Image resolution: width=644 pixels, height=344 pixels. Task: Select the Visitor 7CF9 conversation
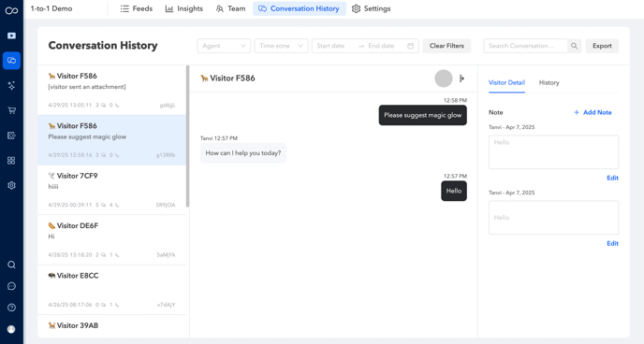[111, 190]
